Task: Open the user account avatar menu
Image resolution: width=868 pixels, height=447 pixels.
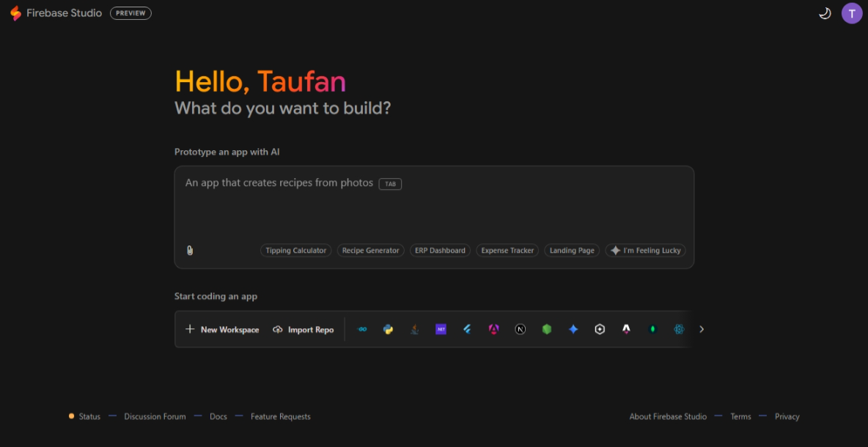Action: click(x=852, y=13)
